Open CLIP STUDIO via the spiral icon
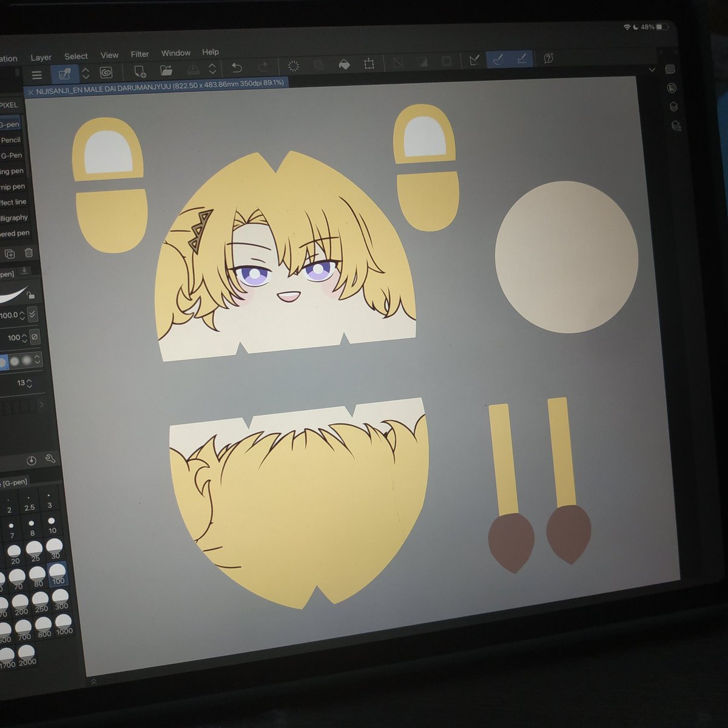The width and height of the screenshot is (728, 728). click(106, 73)
